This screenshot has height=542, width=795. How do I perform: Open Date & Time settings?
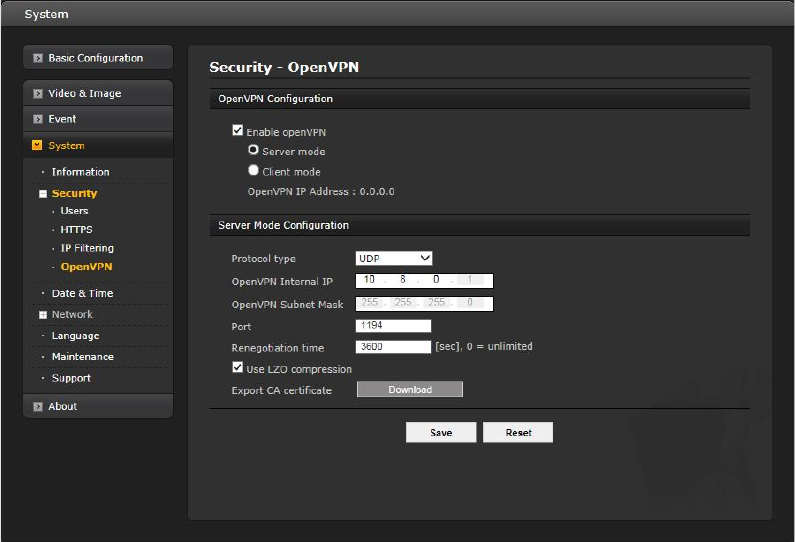[83, 293]
